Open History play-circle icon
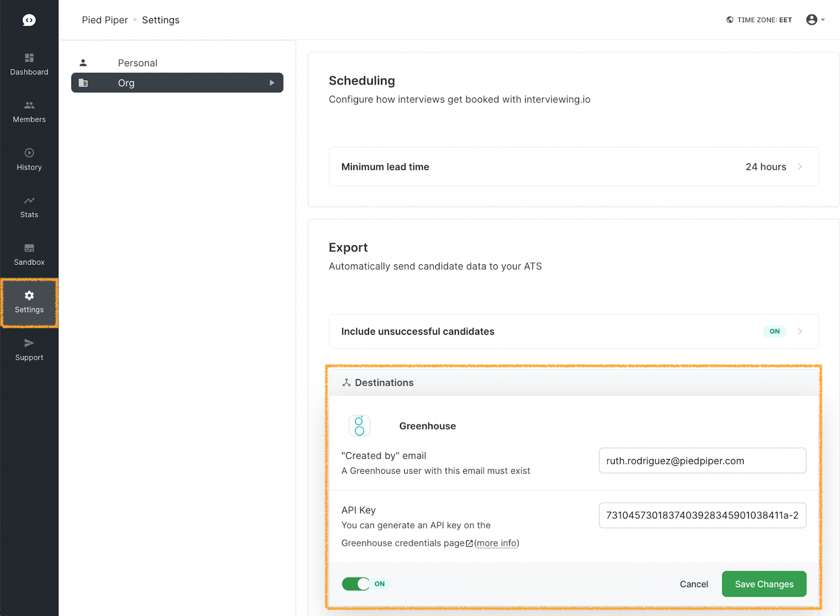This screenshot has width=840, height=616. 29,153
